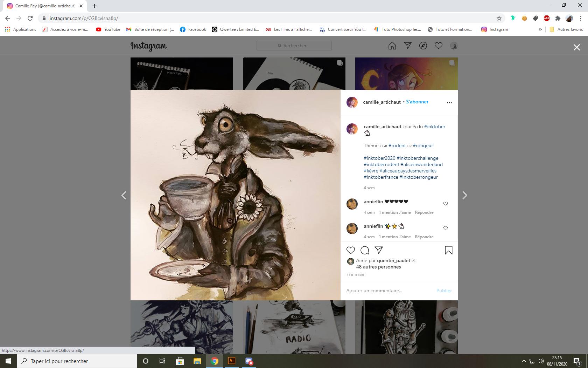Open Windows Start menu
The width and height of the screenshot is (588, 368).
point(8,361)
